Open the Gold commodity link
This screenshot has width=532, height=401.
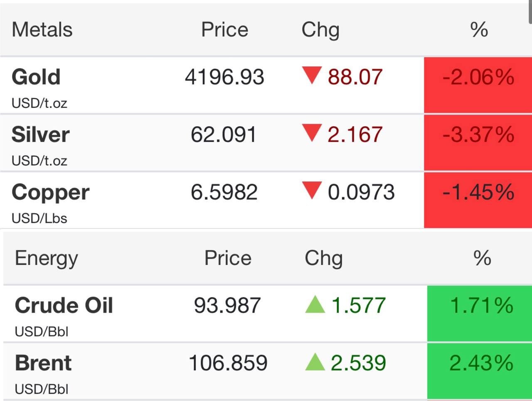(36, 77)
